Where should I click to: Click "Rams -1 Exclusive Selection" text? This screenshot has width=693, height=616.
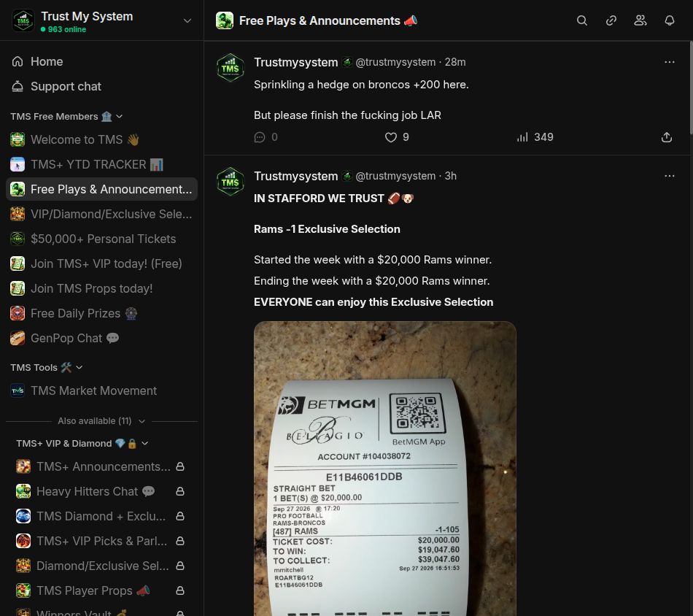(327, 229)
